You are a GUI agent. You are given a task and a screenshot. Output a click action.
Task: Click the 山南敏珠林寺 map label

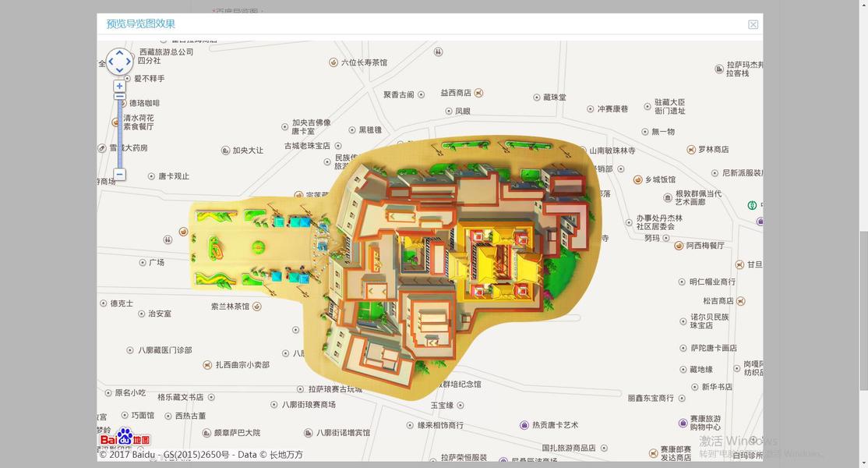tap(612, 151)
